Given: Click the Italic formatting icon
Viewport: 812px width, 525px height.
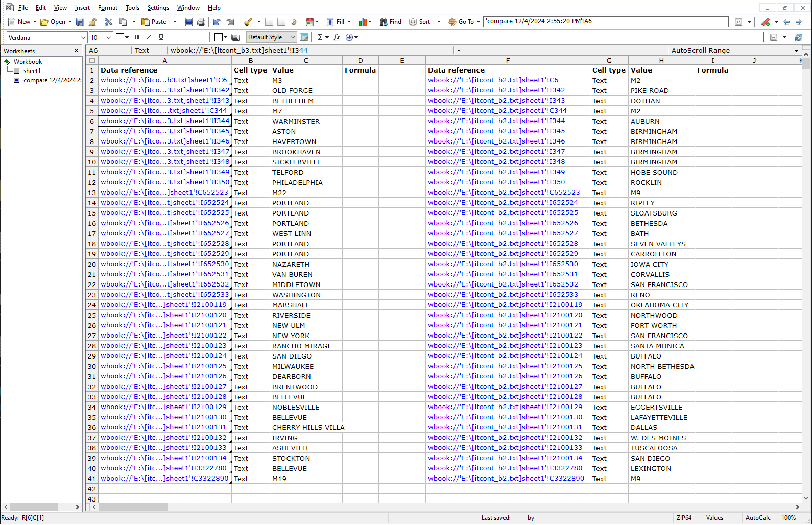Looking at the screenshot, I should (x=149, y=37).
